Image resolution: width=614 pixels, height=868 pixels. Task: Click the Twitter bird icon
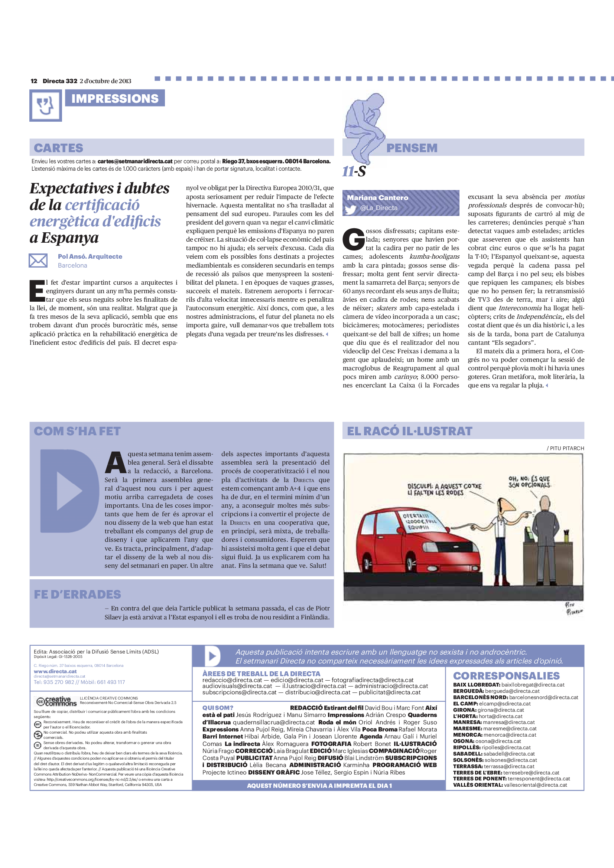coord(351,209)
